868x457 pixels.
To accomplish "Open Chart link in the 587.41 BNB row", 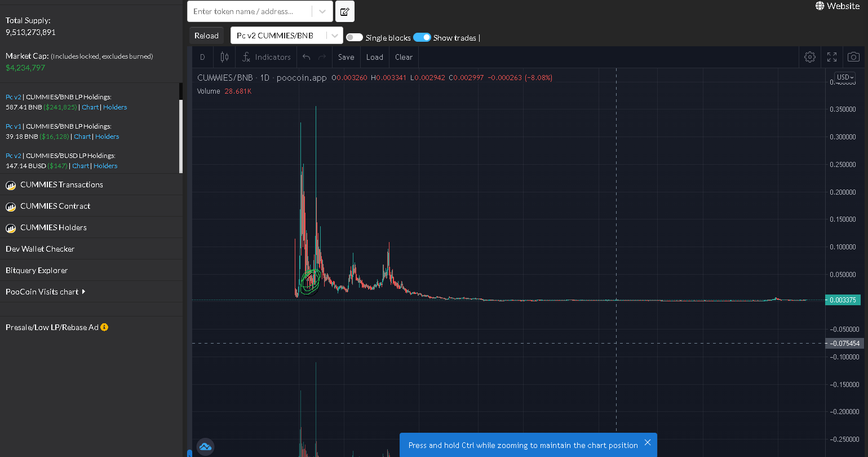I will 90,107.
